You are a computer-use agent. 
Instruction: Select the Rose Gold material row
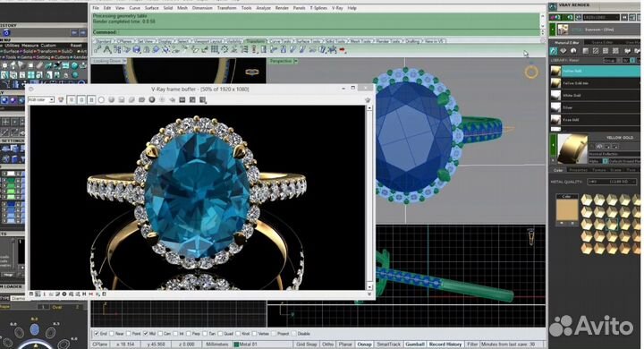point(595,120)
